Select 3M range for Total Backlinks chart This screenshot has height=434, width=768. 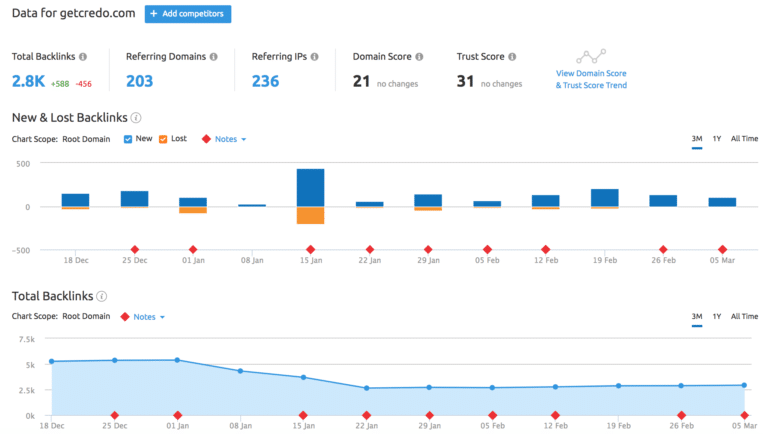point(696,316)
